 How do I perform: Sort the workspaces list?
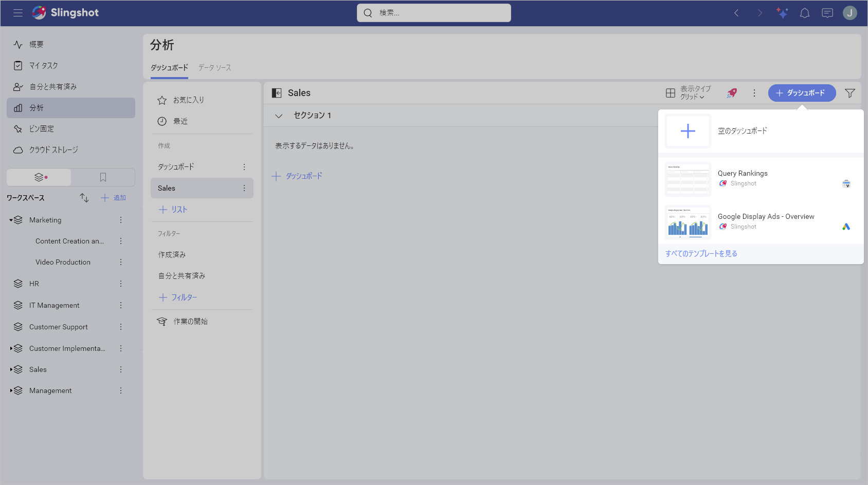pyautogui.click(x=84, y=198)
